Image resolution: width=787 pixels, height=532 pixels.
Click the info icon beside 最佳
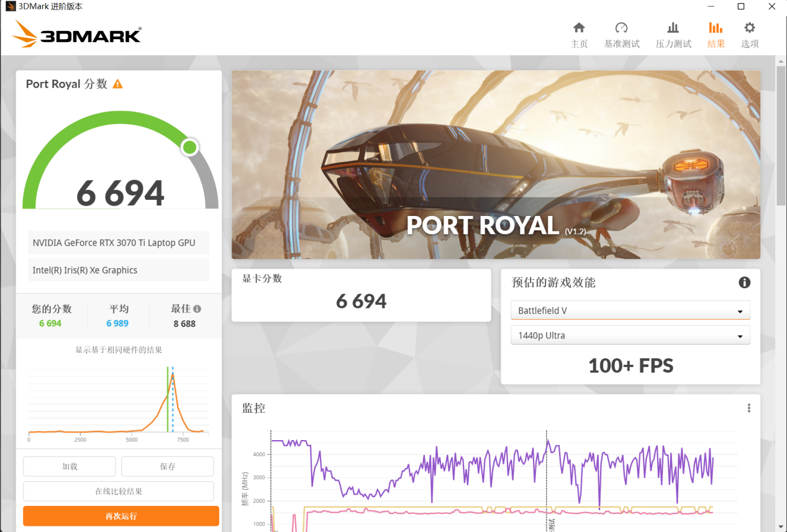point(197,309)
